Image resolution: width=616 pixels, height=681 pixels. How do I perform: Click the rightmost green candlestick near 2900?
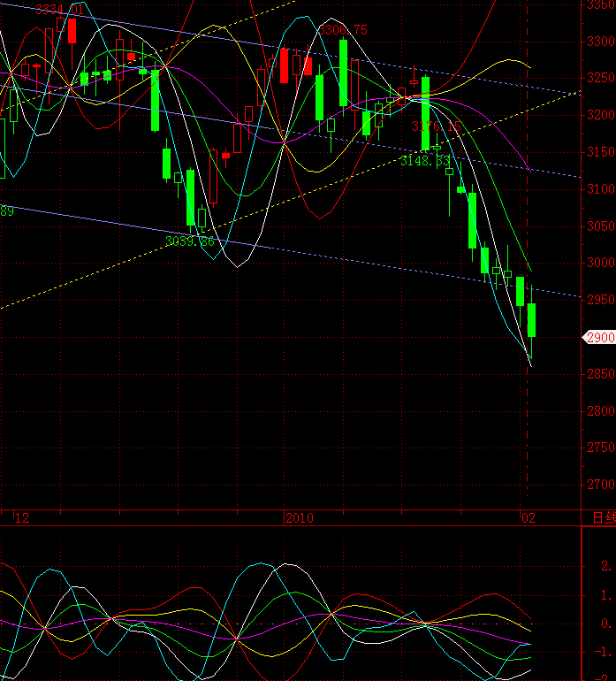point(531,320)
